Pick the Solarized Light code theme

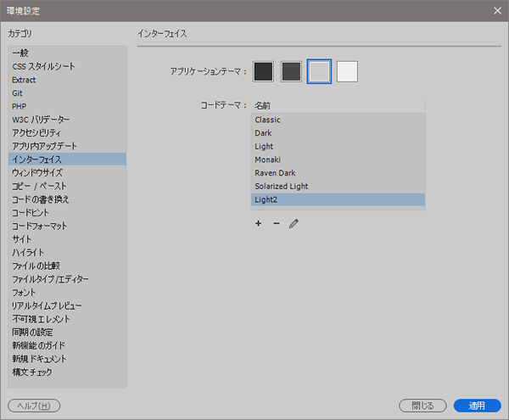coord(338,187)
